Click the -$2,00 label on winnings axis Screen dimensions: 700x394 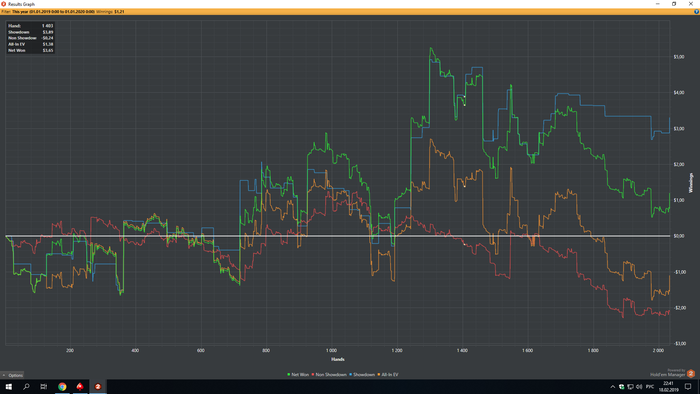[x=679, y=308]
